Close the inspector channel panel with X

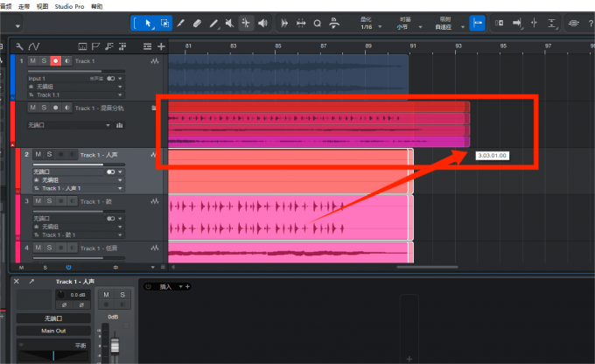[17, 281]
